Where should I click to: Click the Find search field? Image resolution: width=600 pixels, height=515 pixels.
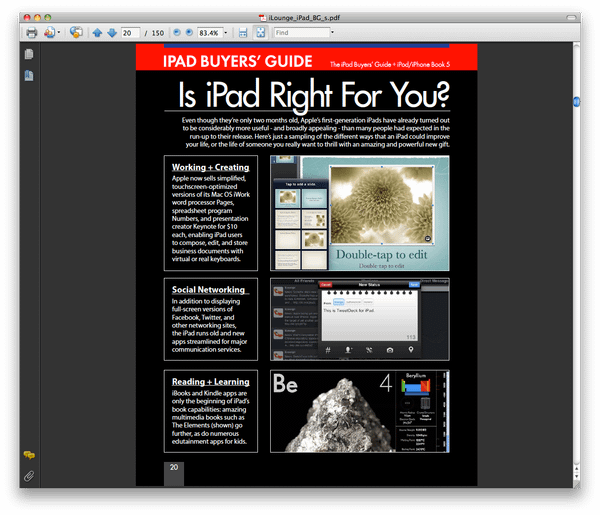[302, 33]
